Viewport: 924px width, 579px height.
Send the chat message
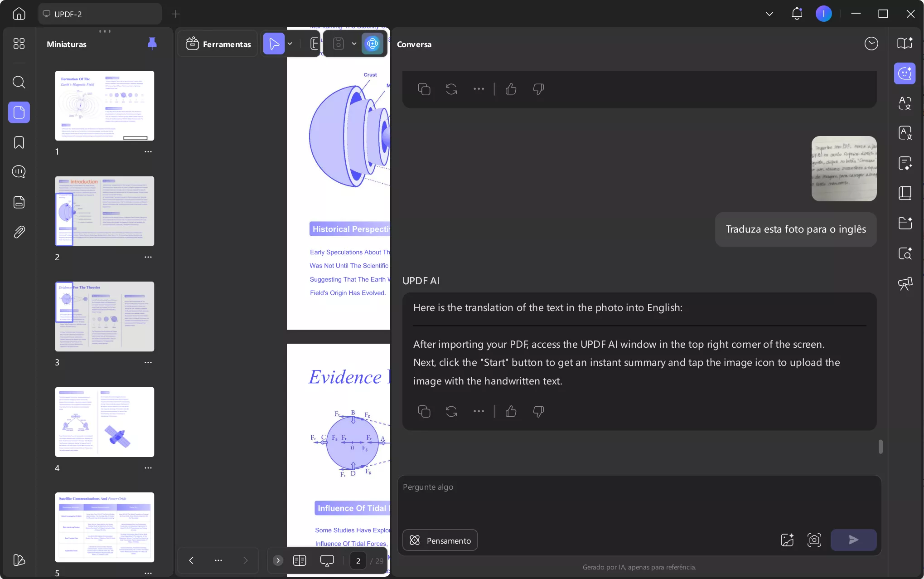[853, 540]
